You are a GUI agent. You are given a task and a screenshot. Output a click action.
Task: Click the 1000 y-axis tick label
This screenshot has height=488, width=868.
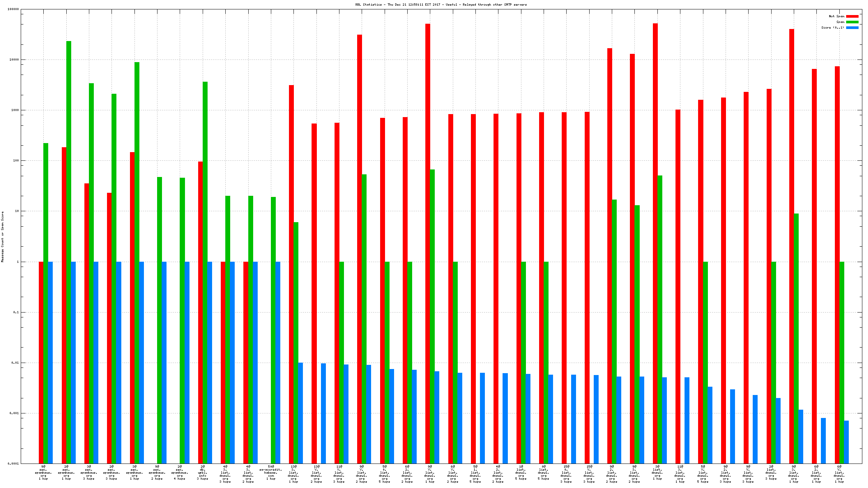pos(14,110)
